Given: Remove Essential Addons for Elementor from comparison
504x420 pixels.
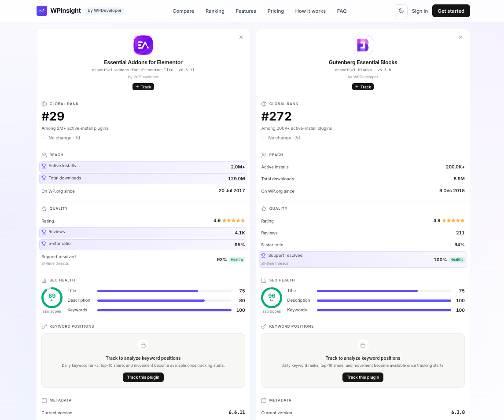Looking at the screenshot, I should coord(241,37).
